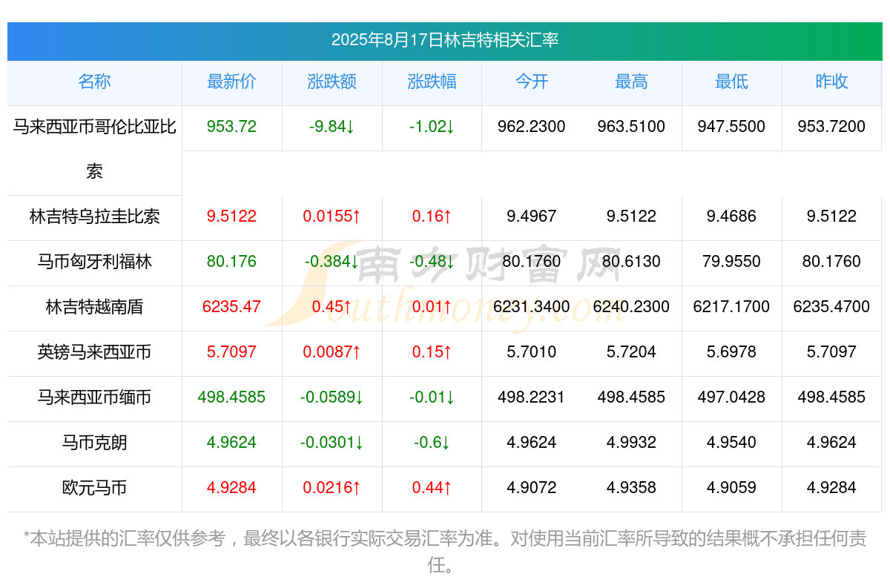
Task: Click change amount 0.0155↑
Action: [332, 217]
